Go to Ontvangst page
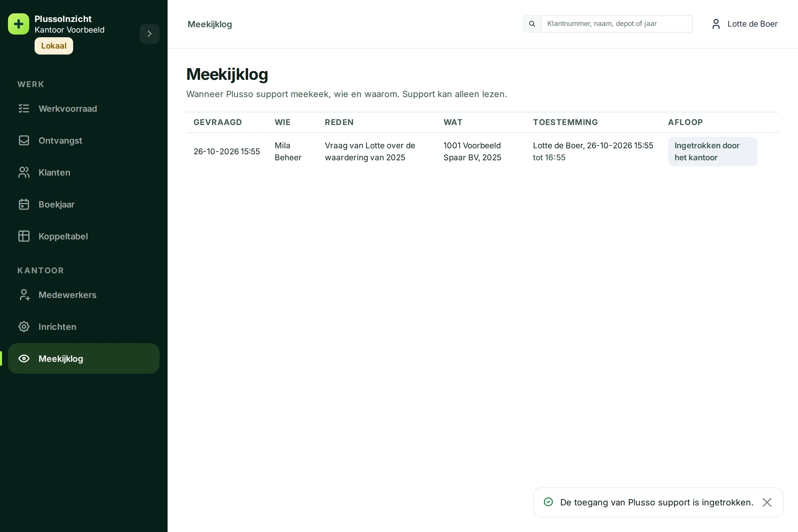 coord(84,140)
